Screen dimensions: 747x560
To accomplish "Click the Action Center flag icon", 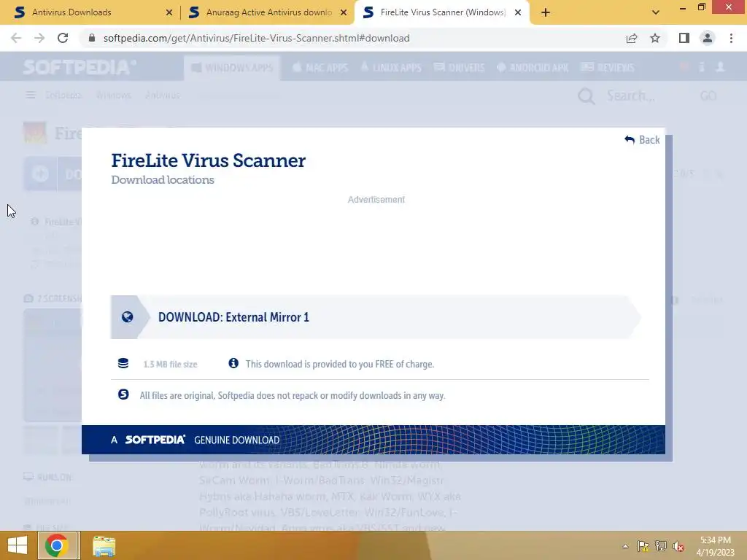I will click(x=643, y=546).
